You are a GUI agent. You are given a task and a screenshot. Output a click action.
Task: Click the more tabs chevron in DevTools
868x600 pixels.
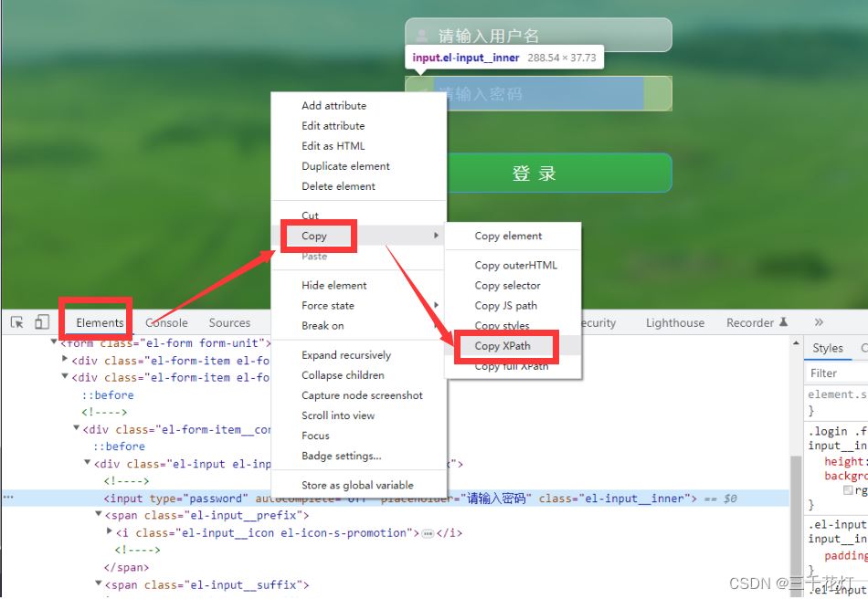pos(818,322)
